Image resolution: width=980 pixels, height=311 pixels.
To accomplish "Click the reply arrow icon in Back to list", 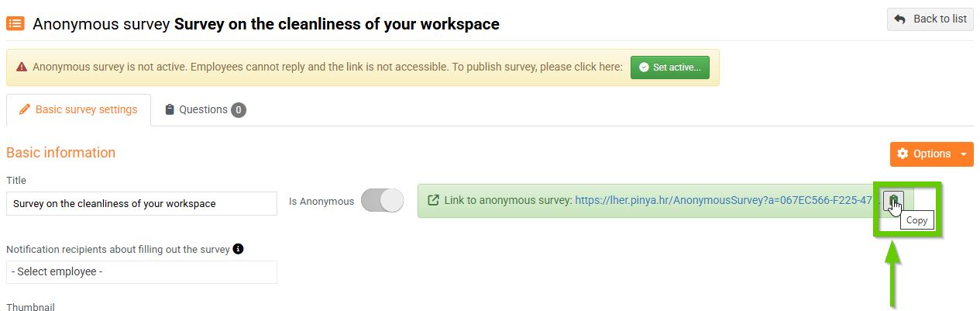I will point(900,19).
